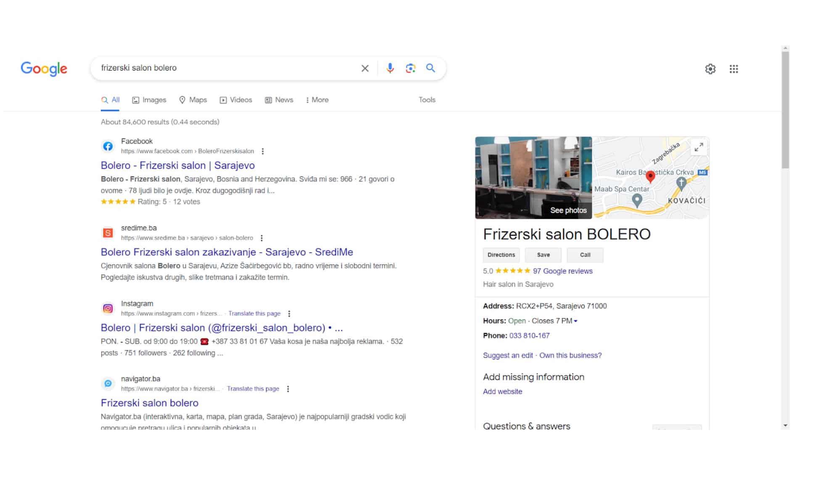Open the News search tab
823x504 pixels.
pyautogui.click(x=279, y=100)
